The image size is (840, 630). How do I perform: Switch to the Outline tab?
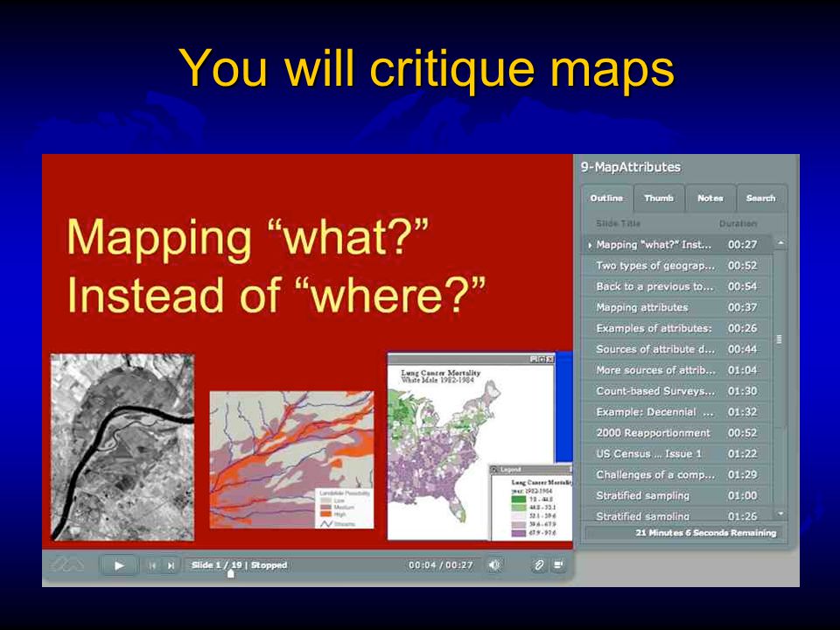[x=606, y=199]
